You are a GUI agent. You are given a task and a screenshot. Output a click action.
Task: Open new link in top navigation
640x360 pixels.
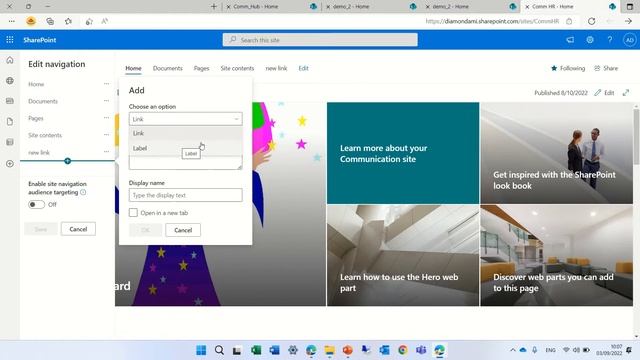point(276,68)
